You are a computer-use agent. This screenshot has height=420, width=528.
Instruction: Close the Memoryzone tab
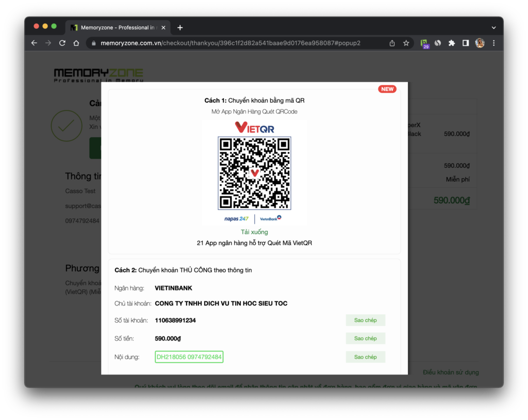163,28
